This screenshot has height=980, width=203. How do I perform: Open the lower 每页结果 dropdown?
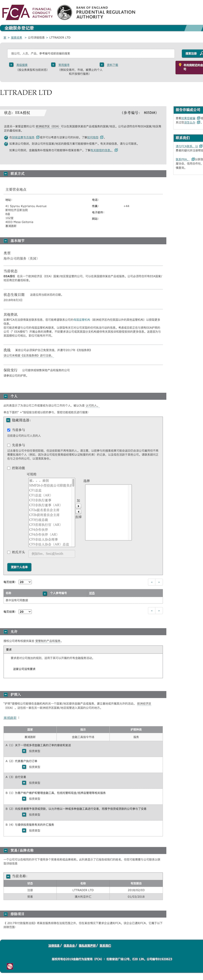pos(25,611)
